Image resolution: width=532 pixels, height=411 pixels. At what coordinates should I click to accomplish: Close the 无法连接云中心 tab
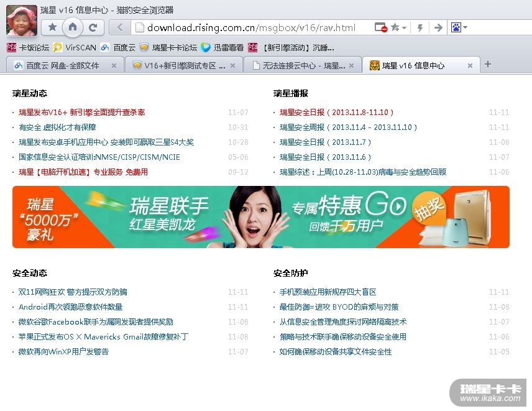click(352, 66)
